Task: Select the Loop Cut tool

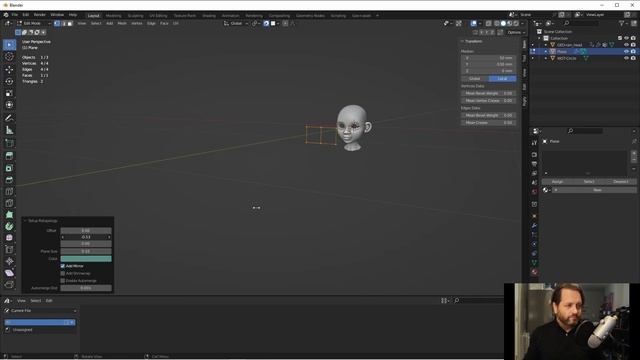Action: click(9, 191)
